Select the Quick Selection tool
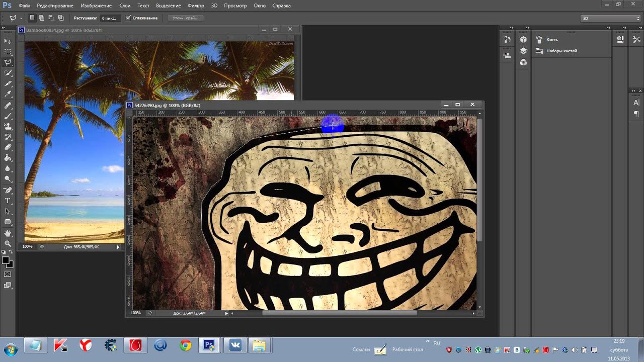Viewport: 644px width, 362px height. click(x=8, y=73)
